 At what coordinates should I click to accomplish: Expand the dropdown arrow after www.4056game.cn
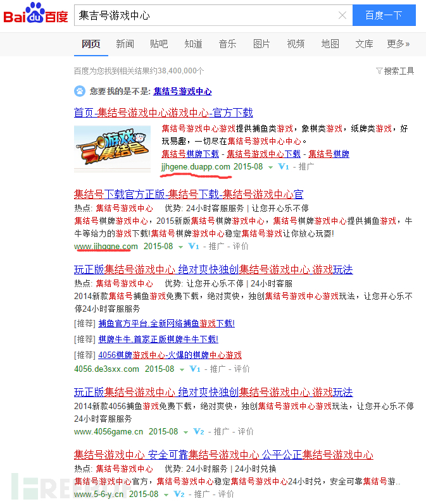click(186, 433)
